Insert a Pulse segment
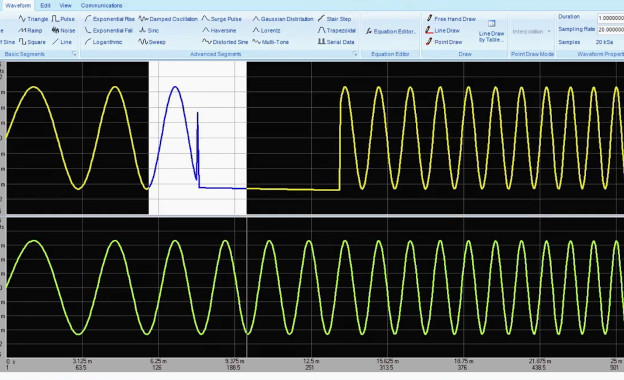The image size is (624, 380). [63, 19]
